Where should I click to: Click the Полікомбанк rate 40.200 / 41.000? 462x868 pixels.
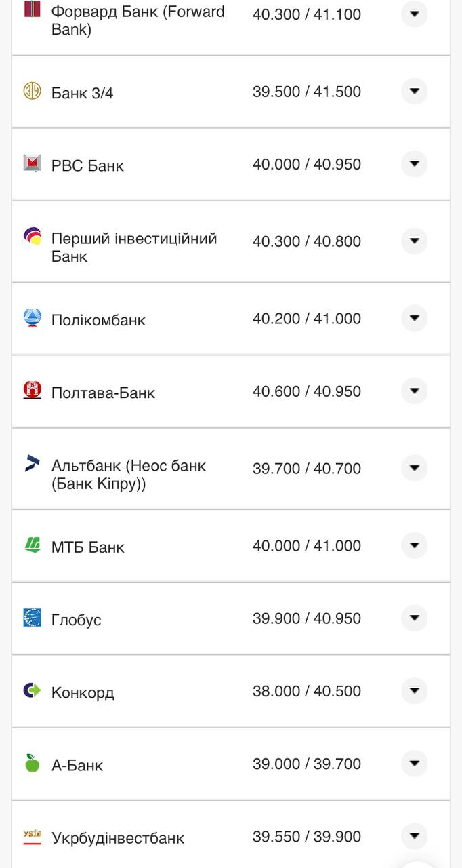pos(307,319)
